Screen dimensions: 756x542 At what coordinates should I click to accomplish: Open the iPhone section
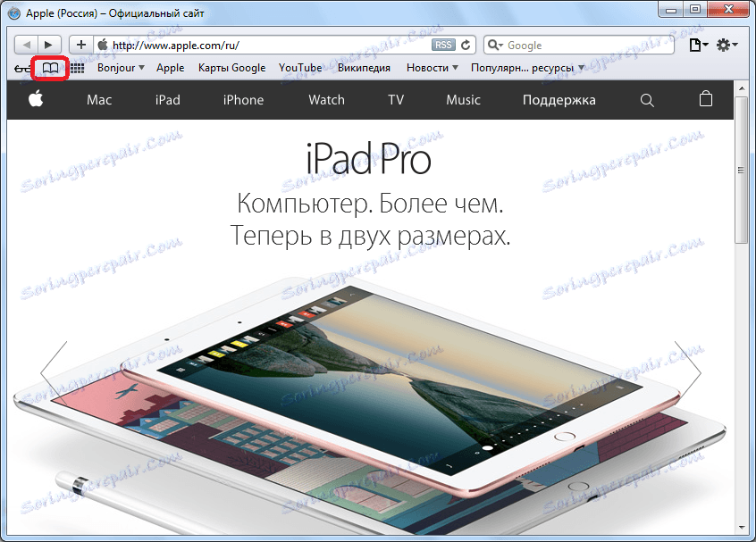(x=243, y=100)
